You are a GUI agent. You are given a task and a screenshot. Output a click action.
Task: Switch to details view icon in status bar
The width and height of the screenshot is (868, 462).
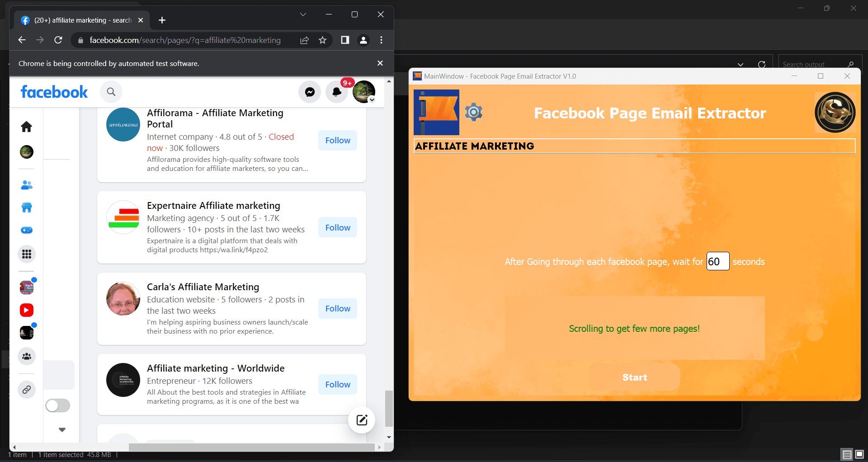(847, 454)
